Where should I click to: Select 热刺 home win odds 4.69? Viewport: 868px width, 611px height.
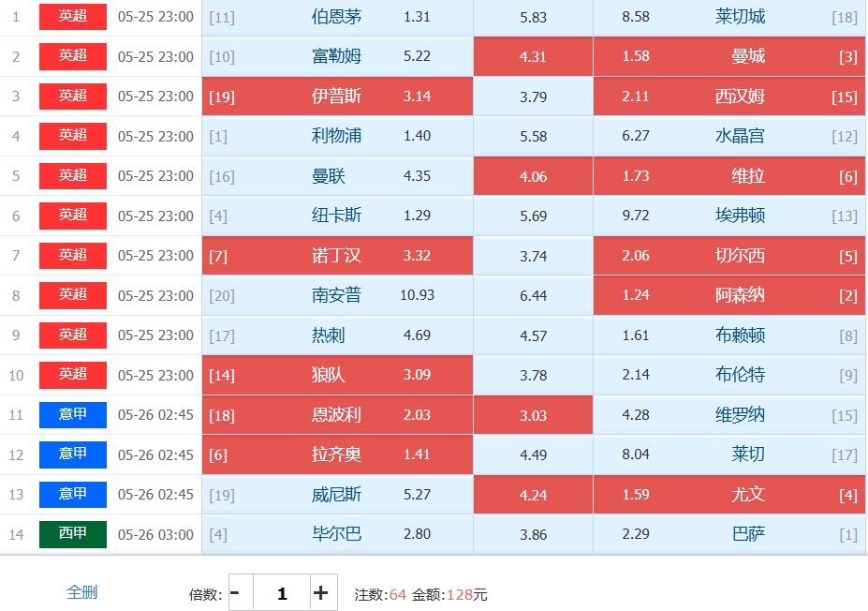pos(338,335)
